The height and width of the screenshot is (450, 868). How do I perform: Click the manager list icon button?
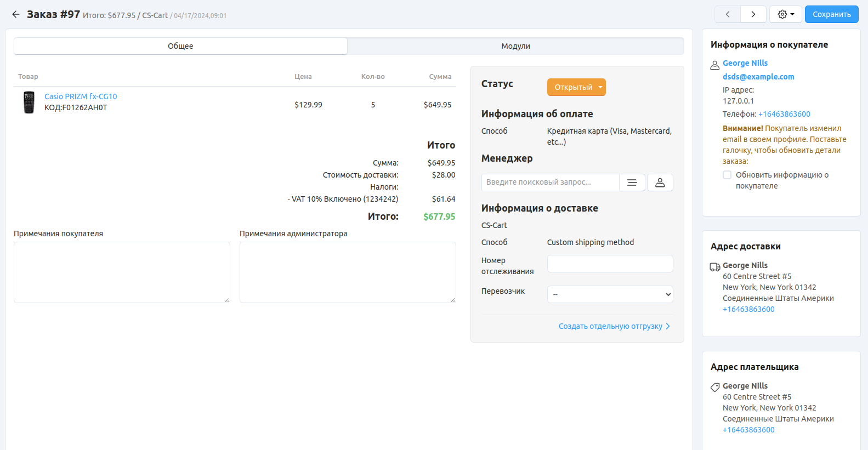coord(632,183)
